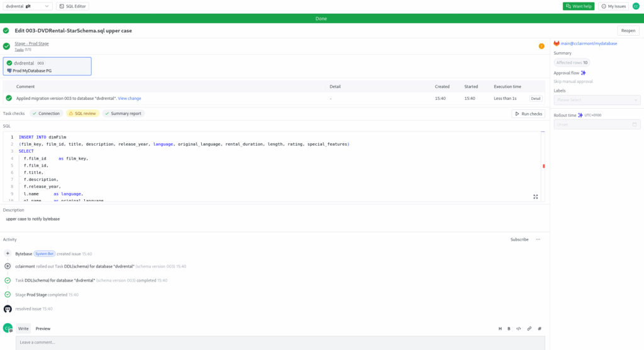Insert a link with link icon
Image resolution: width=644 pixels, height=350 pixels.
[x=529, y=329]
